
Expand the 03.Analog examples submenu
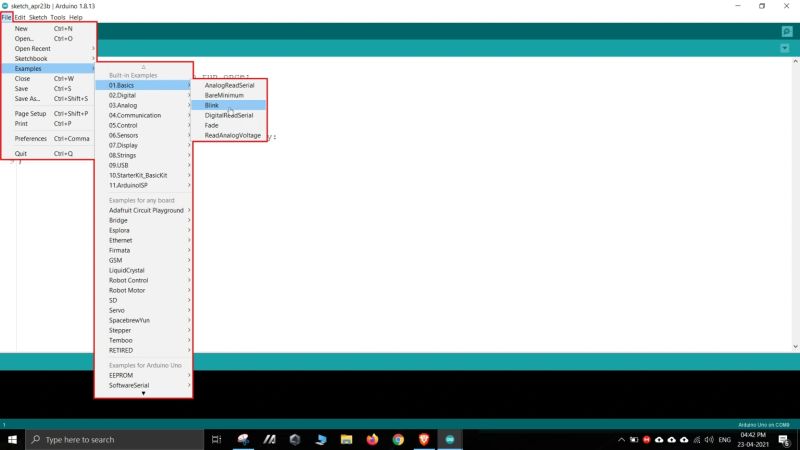click(143, 105)
